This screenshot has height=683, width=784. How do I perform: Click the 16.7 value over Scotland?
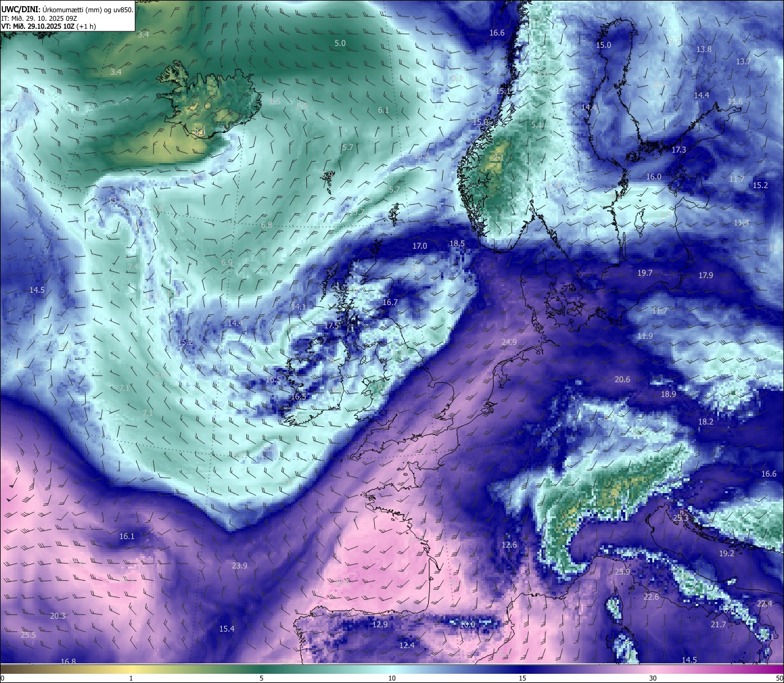(x=390, y=303)
